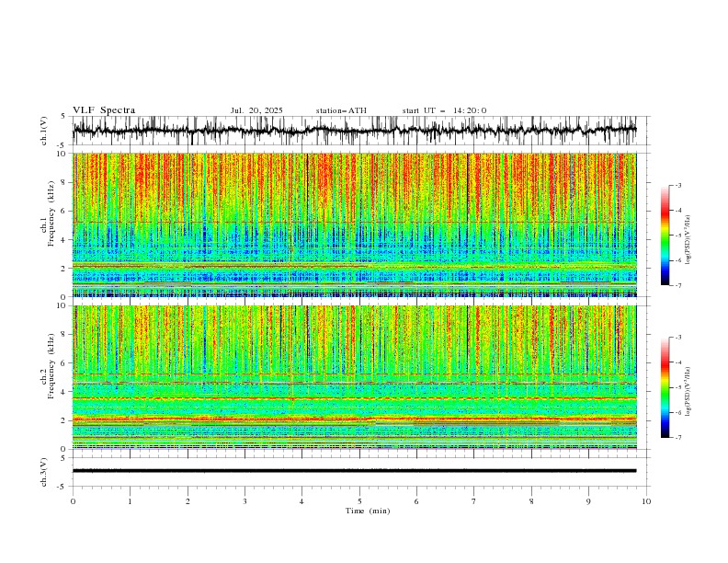Click time axis tick label "10" at right end
728x563 pixels.
click(646, 501)
